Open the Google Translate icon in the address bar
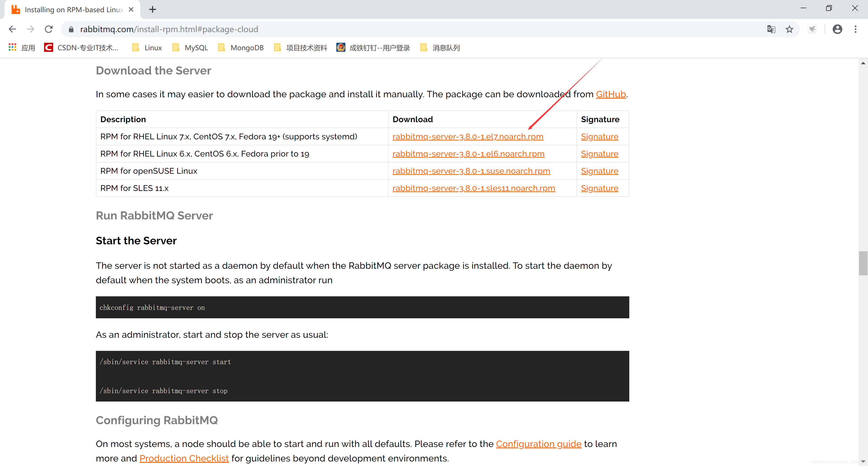This screenshot has width=868, height=466. [x=771, y=29]
